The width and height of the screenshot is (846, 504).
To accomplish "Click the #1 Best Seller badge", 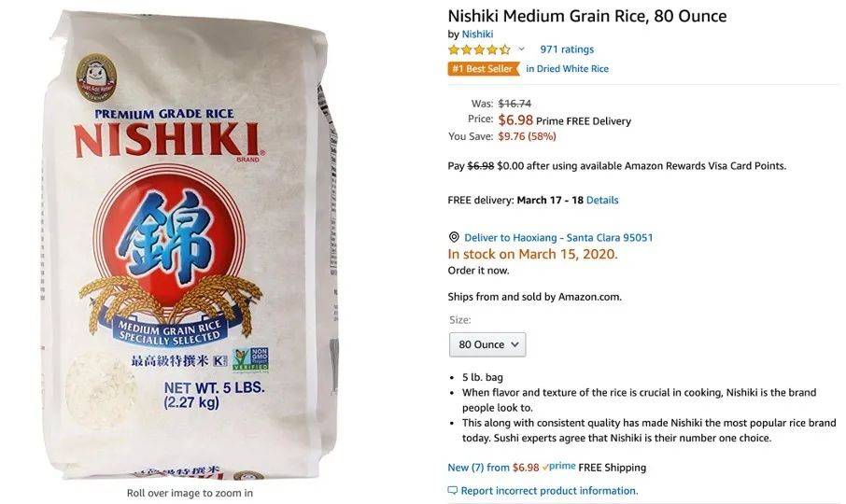I will pyautogui.click(x=483, y=68).
